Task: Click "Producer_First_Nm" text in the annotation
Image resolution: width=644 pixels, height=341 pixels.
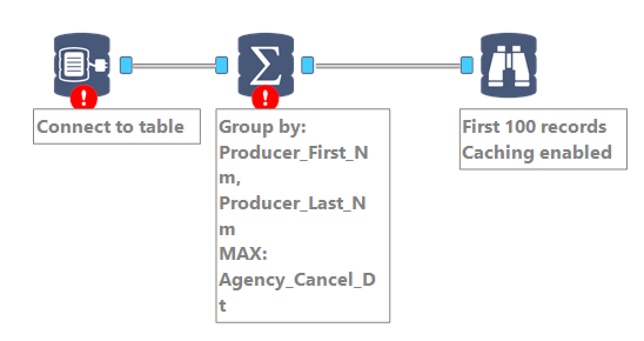Action: [293, 152]
